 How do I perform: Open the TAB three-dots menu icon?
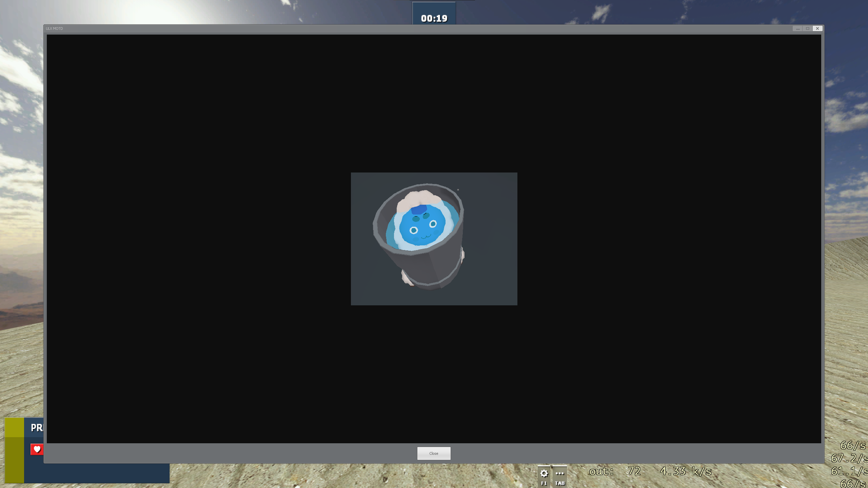coord(560,473)
